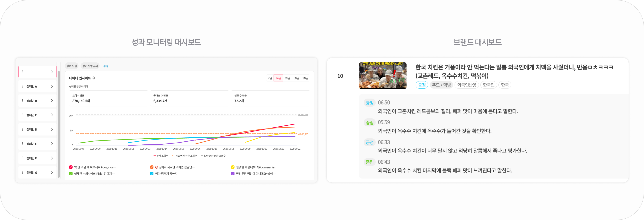This screenshot has height=220, width=644.
Task: Click the three-dot icon on the selected blank campaign
Action: point(22,72)
